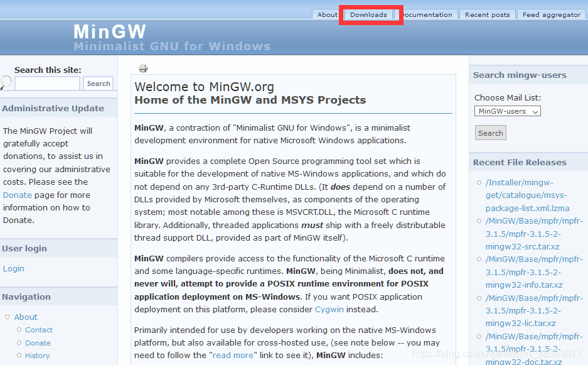
Task: Open the Recent posts tab
Action: click(487, 14)
